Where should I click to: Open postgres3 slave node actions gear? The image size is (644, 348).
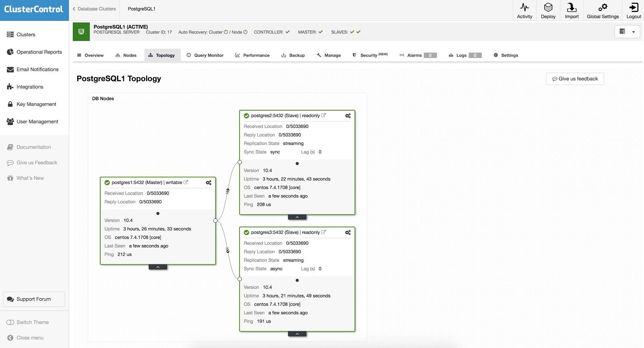coord(348,233)
